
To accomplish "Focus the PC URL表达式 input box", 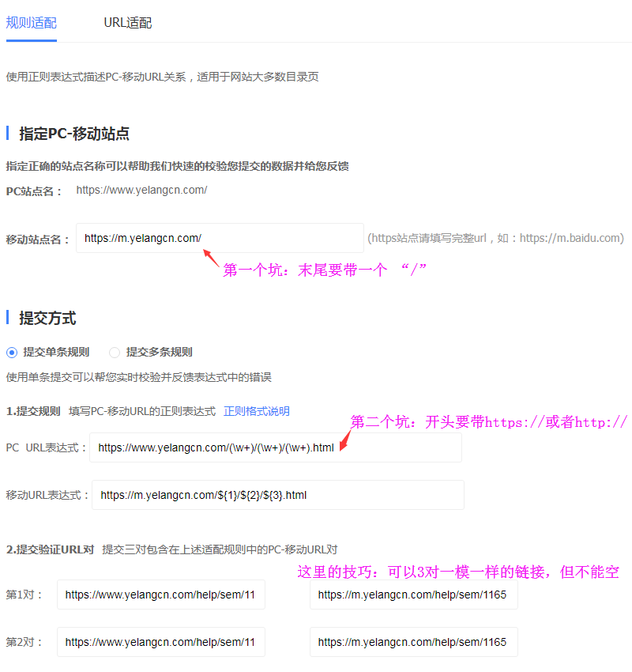I will [x=275, y=447].
